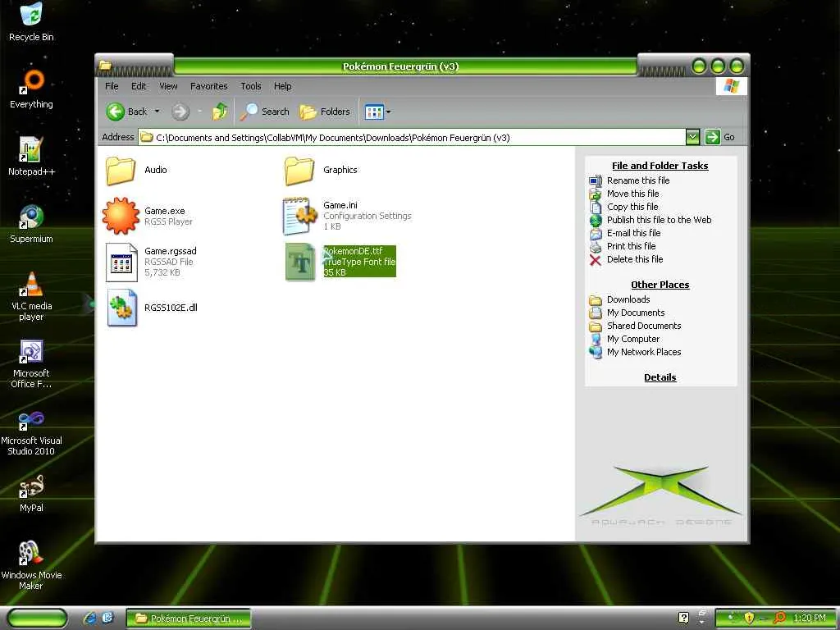
Task: Open the Search pane
Action: [x=265, y=112]
